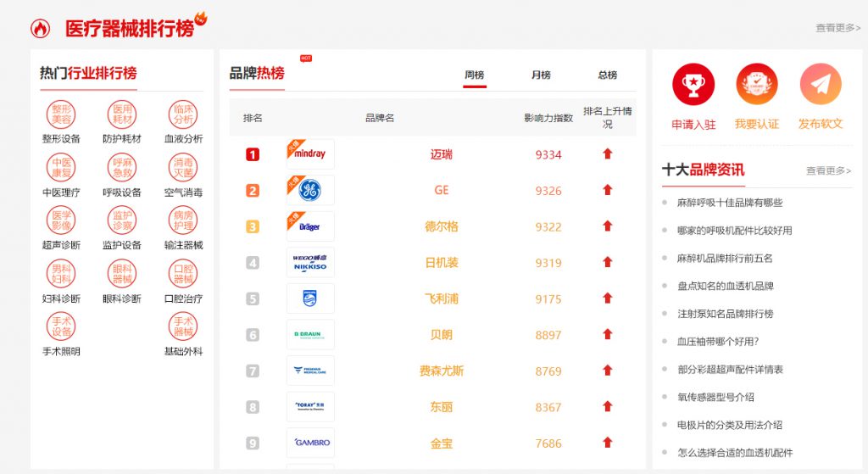
Task: Open brand name 迈瑞
Action: point(441,154)
